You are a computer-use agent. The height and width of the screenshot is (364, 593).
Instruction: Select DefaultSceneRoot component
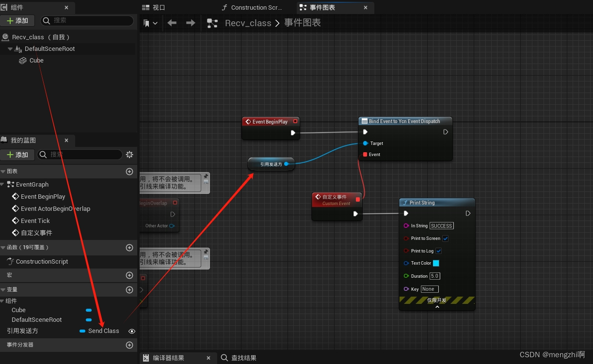(49, 49)
